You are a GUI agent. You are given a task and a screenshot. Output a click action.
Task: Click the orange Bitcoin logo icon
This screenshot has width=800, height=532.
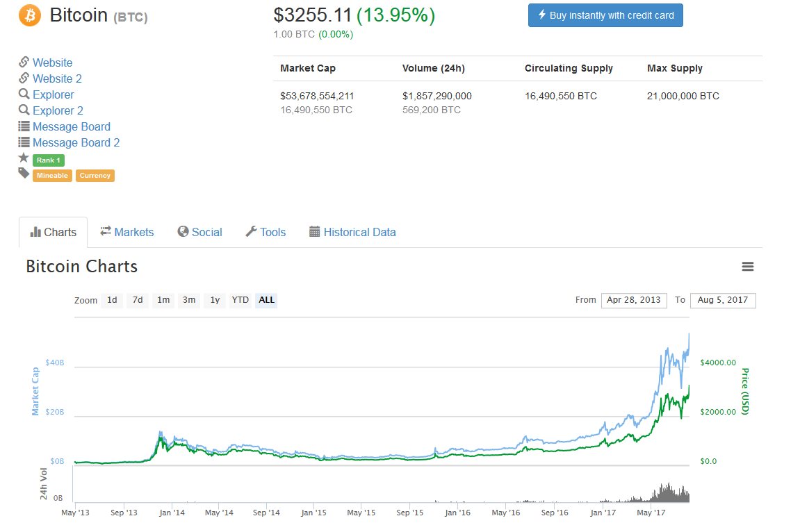(x=30, y=15)
